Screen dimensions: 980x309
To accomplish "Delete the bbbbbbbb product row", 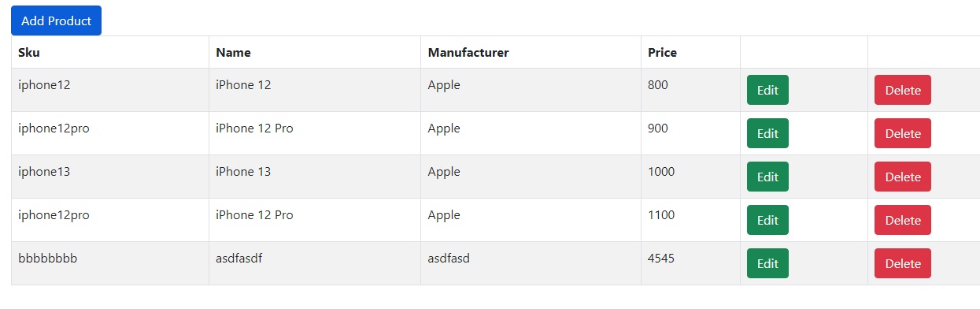I will [903, 263].
